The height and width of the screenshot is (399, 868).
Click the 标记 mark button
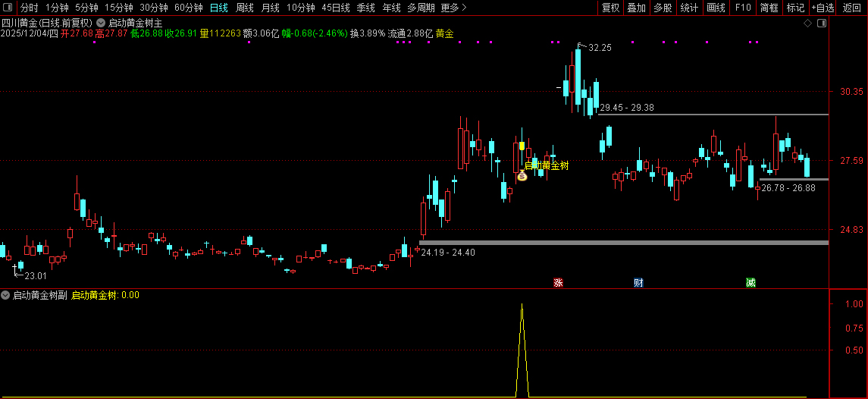click(x=796, y=8)
